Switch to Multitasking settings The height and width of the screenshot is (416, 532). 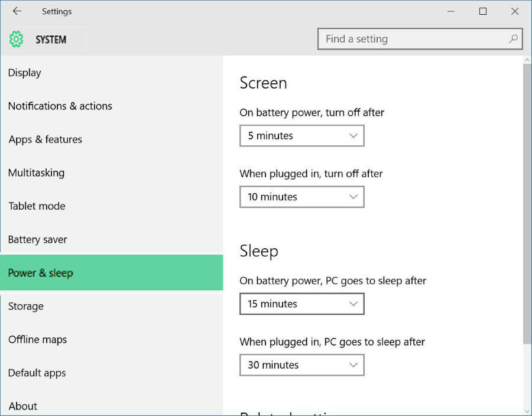[x=36, y=173]
